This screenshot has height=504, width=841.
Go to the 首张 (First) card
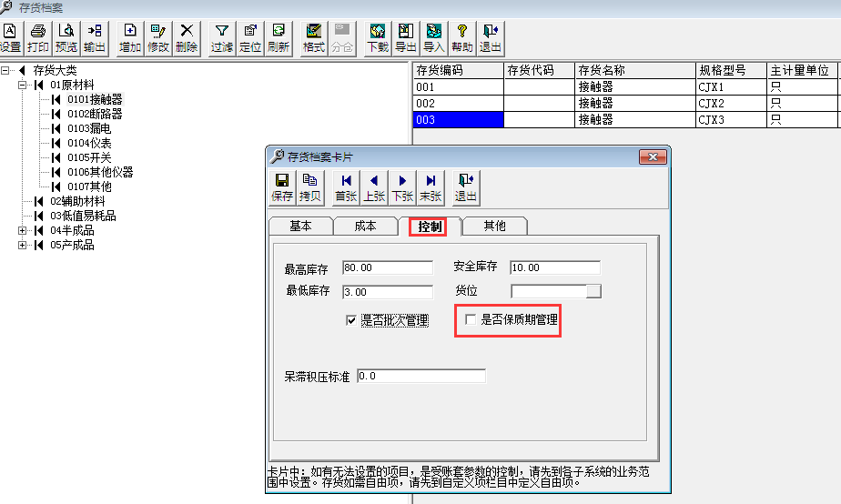pyautogui.click(x=346, y=187)
